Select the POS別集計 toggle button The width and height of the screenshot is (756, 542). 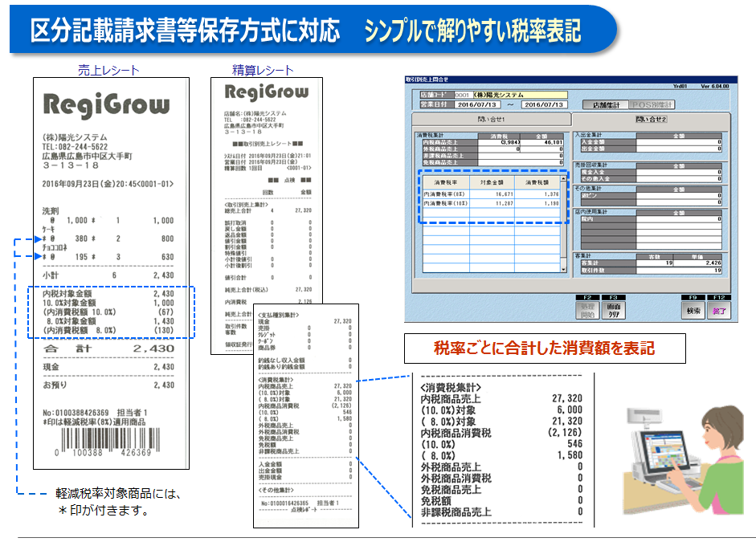[652, 104]
